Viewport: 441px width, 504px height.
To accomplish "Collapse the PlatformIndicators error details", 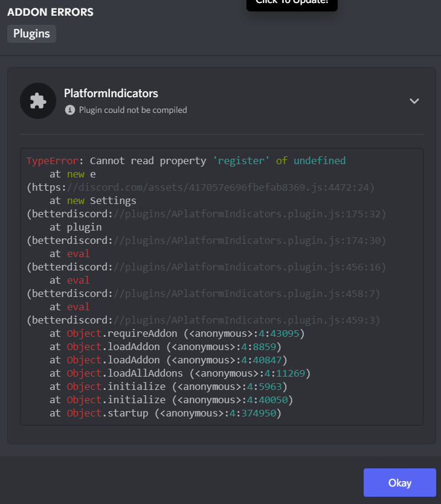I will pyautogui.click(x=414, y=101).
